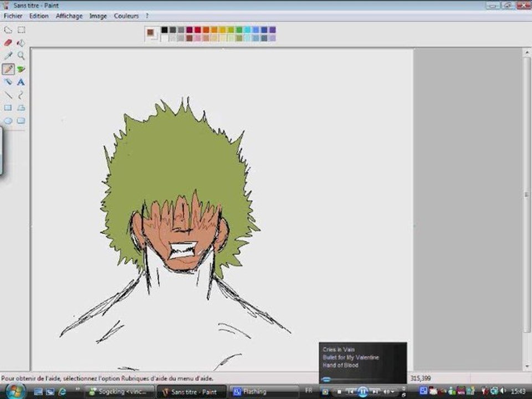Select the Magnifier tool
532x399 pixels.
[x=21, y=55]
